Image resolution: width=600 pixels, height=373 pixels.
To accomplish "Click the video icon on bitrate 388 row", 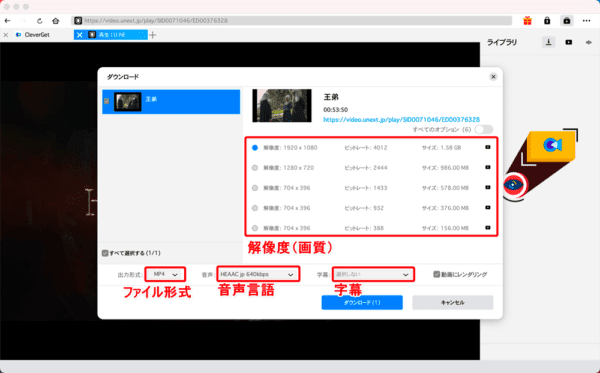I will [x=488, y=228].
